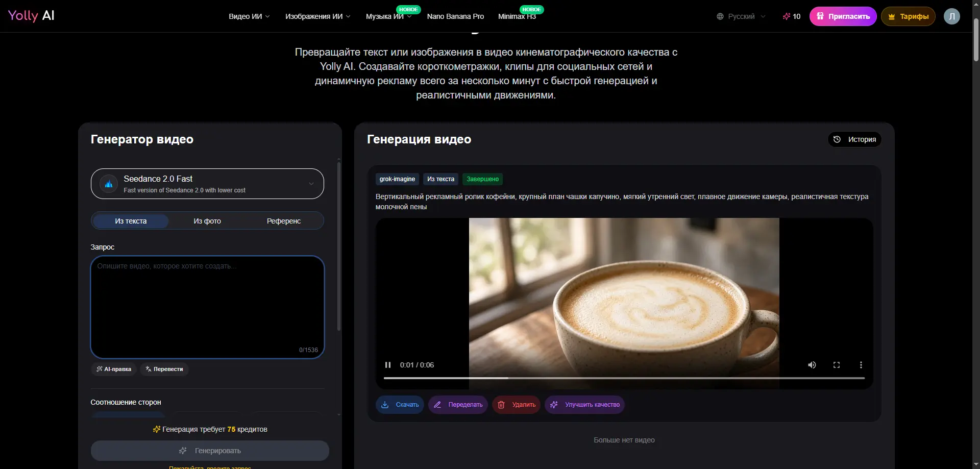980x469 pixels.
Task: Select the Из текста mode tab
Action: 131,221
